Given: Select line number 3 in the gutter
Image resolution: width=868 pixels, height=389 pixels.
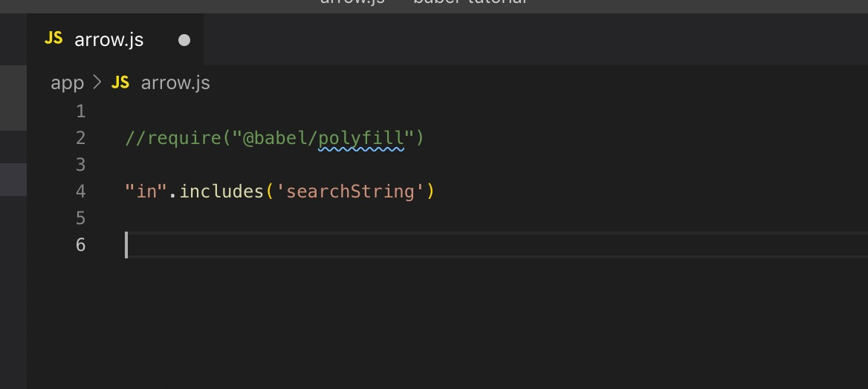Looking at the screenshot, I should (80, 164).
